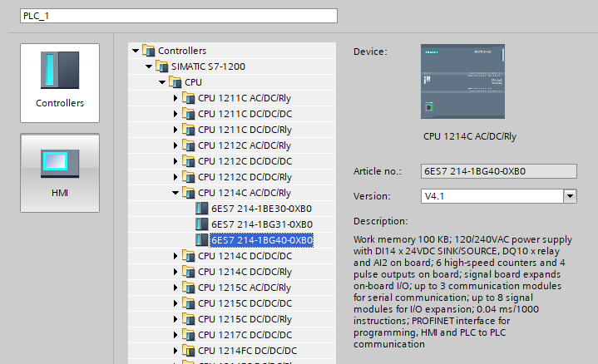The image size is (598, 364).
Task: Select the CPU 1214FC DC/DC/DC label
Action: pyautogui.click(x=247, y=351)
